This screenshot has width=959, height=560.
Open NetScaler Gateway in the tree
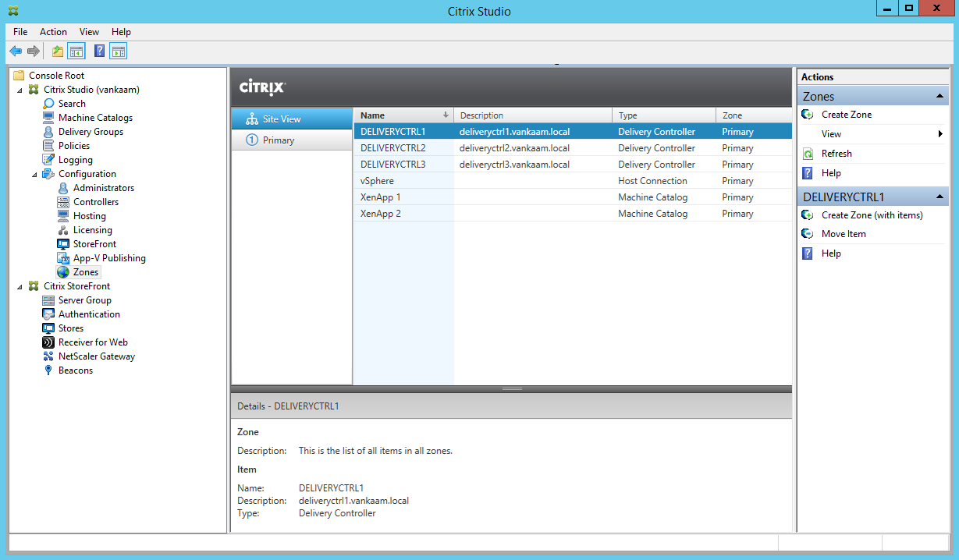point(97,356)
